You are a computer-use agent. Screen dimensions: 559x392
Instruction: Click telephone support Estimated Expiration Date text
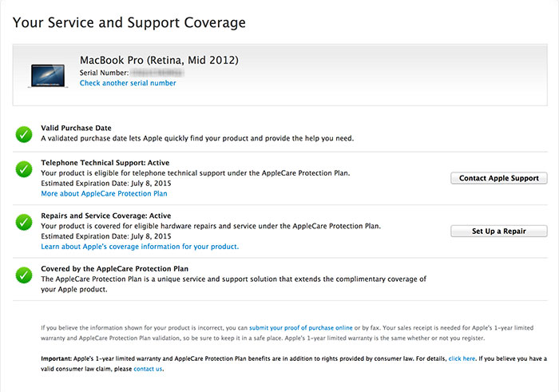tap(106, 184)
